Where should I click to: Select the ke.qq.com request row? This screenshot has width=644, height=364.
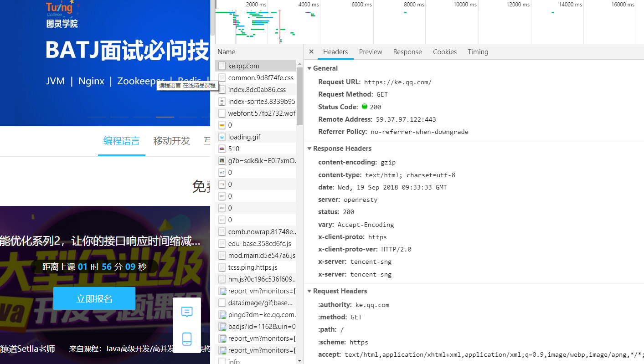[256, 66]
